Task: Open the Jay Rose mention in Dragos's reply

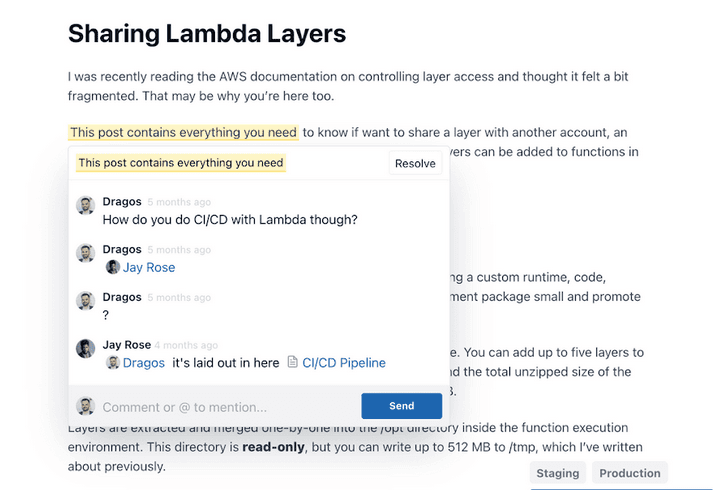Action: coord(148,267)
